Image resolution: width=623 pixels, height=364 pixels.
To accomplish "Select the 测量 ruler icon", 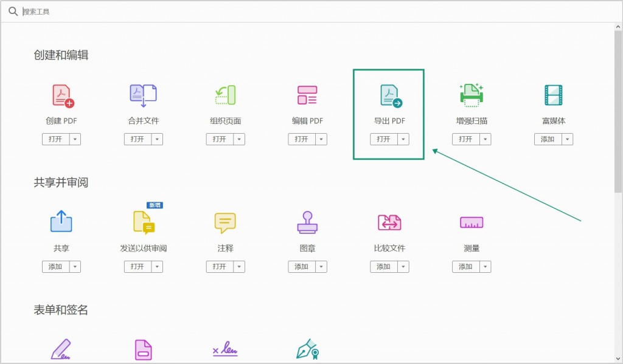I will 472,222.
